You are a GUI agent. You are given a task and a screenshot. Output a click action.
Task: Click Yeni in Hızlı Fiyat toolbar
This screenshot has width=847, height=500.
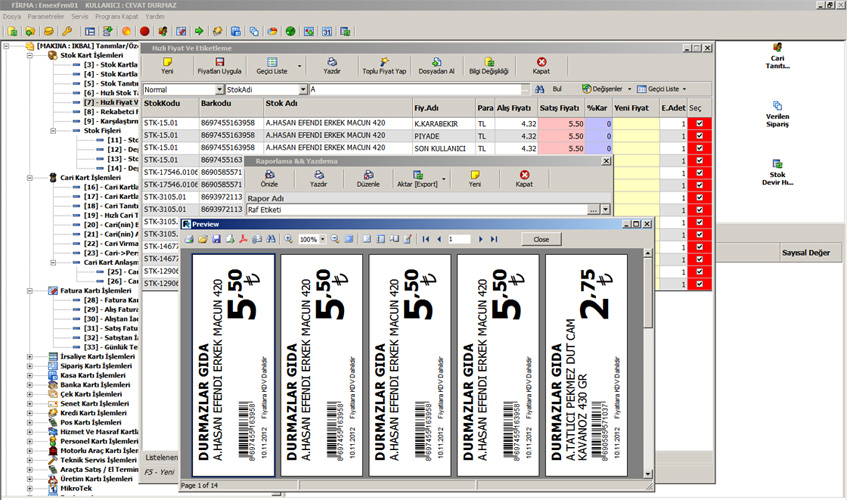click(167, 66)
